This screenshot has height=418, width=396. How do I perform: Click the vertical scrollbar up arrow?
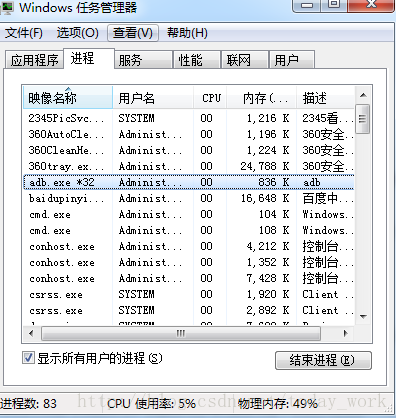[x=363, y=95]
